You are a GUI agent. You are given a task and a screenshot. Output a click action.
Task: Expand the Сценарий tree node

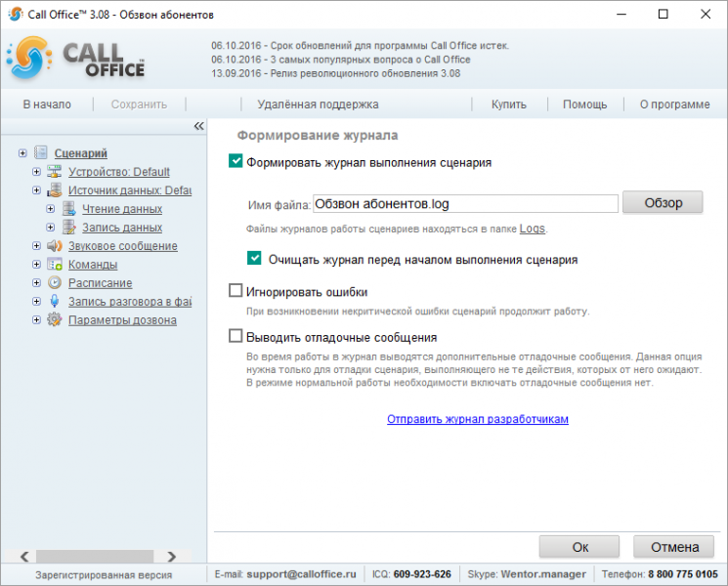click(x=22, y=153)
